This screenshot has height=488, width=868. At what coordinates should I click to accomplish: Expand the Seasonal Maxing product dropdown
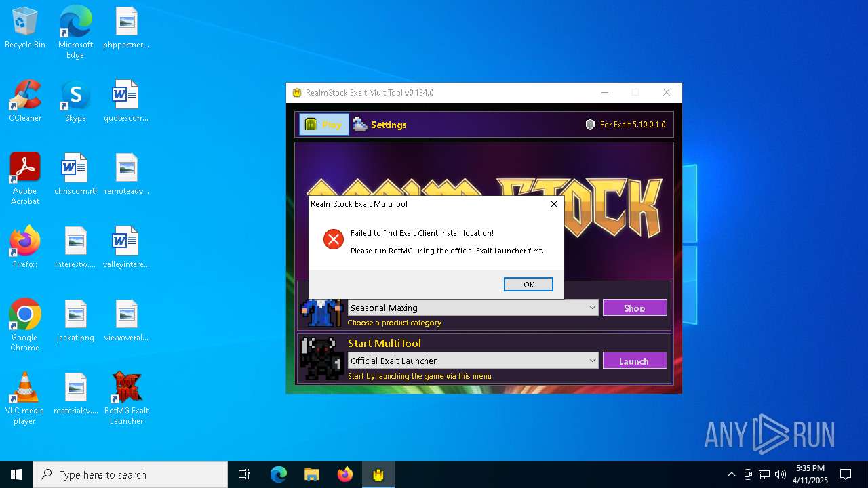[592, 308]
